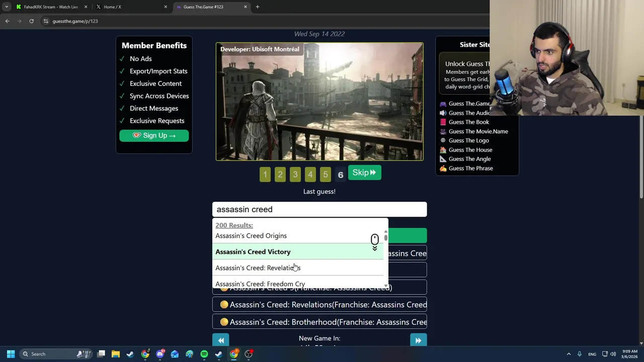Screen dimensions: 644x362
Task: Select Assassin's Creed: Revelations from results list
Action: [299, 267]
